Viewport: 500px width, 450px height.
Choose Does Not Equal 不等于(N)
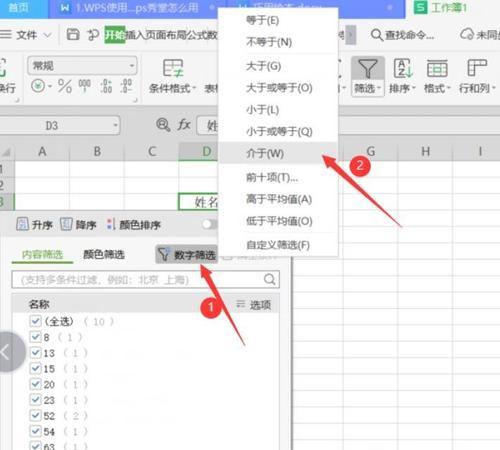click(278, 42)
